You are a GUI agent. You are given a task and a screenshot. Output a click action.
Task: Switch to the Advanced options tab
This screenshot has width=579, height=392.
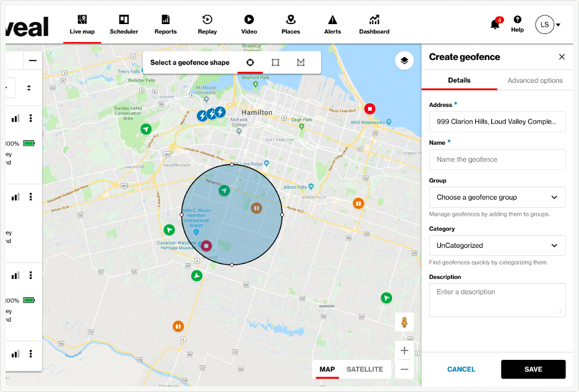[534, 80]
